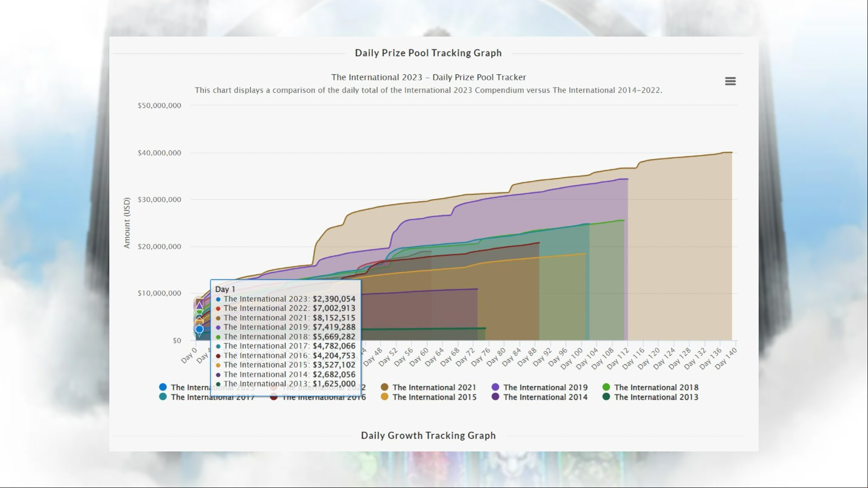This screenshot has height=488, width=868.
Task: Toggle The International 2019 series in legend
Action: pos(540,387)
